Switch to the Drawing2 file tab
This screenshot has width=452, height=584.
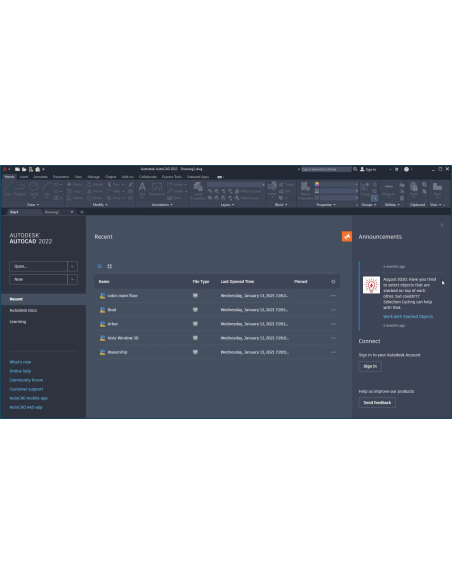pos(52,212)
